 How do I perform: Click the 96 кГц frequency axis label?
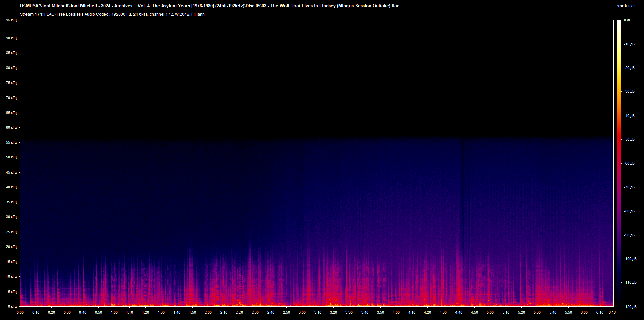pyautogui.click(x=11, y=20)
